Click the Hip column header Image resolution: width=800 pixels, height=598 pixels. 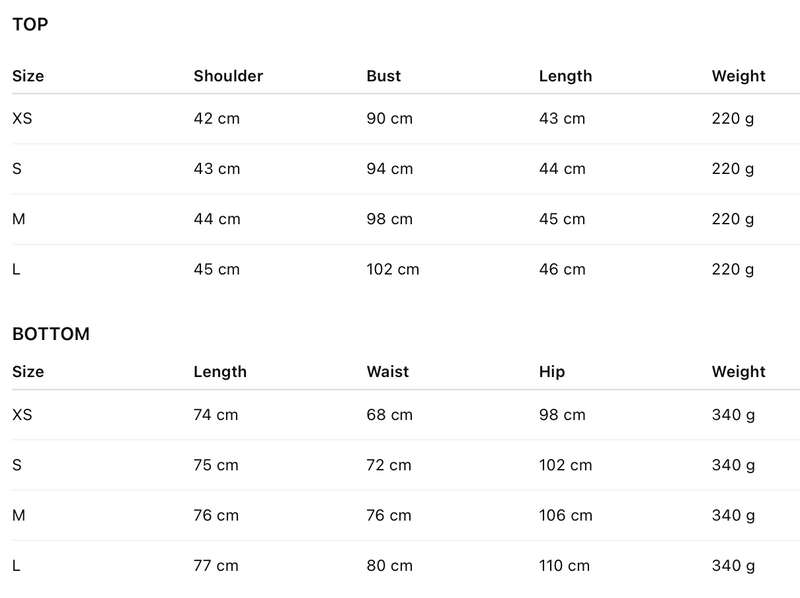(x=552, y=372)
